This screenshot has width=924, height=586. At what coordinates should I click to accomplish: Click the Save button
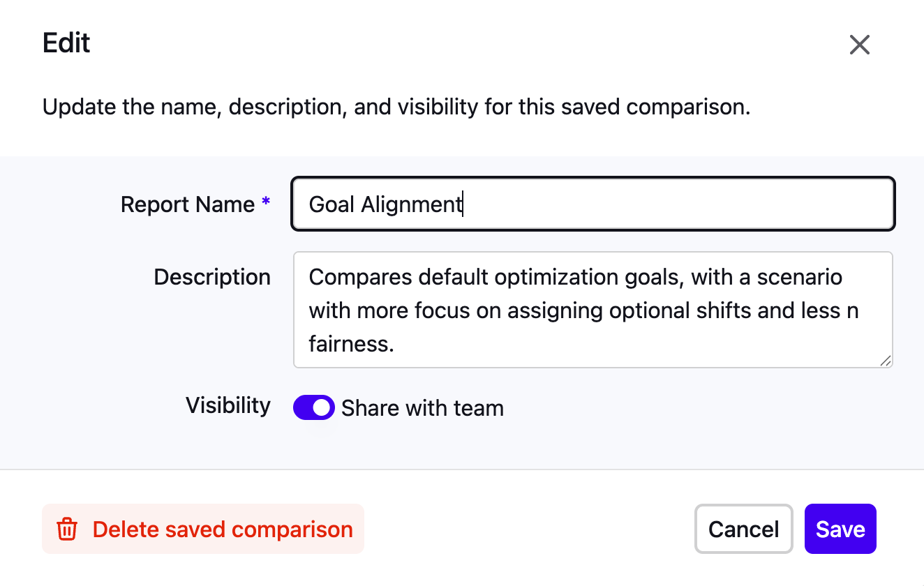(840, 529)
